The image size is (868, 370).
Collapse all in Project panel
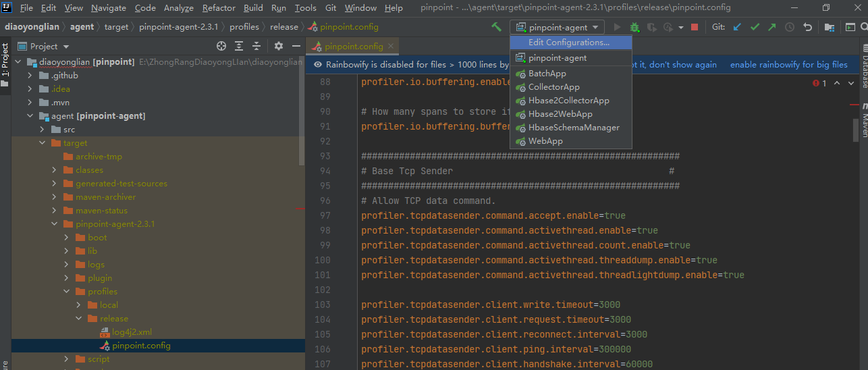click(x=256, y=46)
